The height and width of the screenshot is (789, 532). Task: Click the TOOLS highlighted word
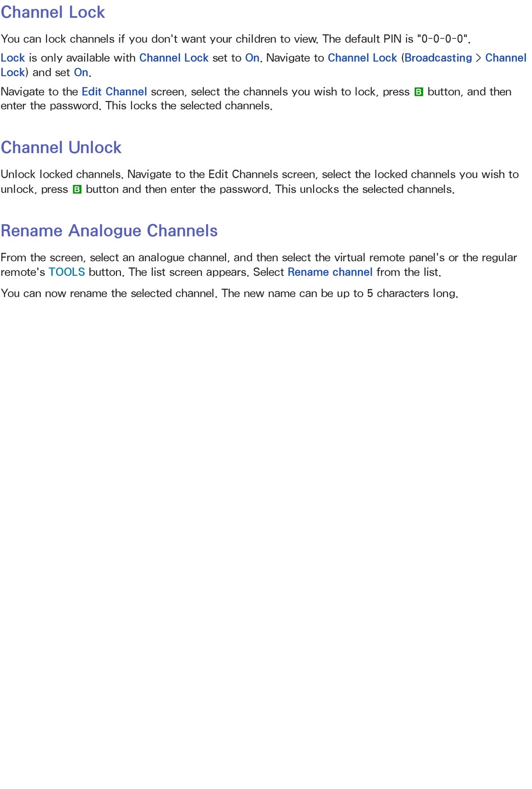67,272
